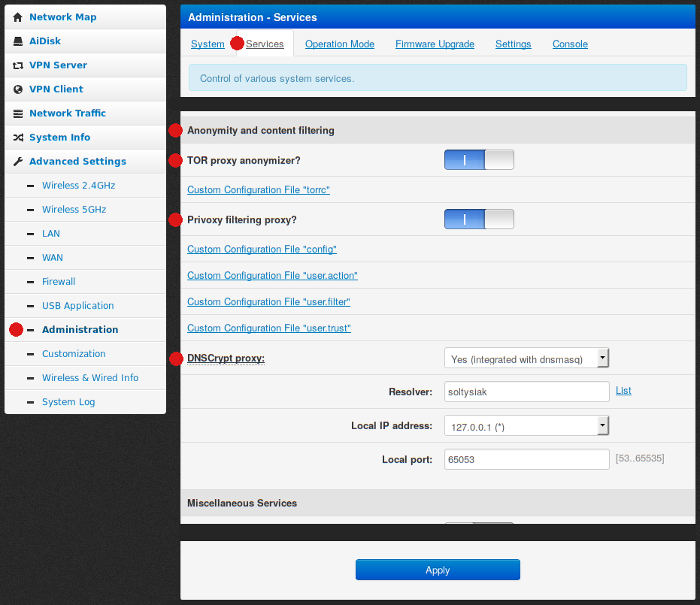Toggle the Privoxy filtering proxy switch
The width and height of the screenshot is (700, 605).
tap(479, 219)
